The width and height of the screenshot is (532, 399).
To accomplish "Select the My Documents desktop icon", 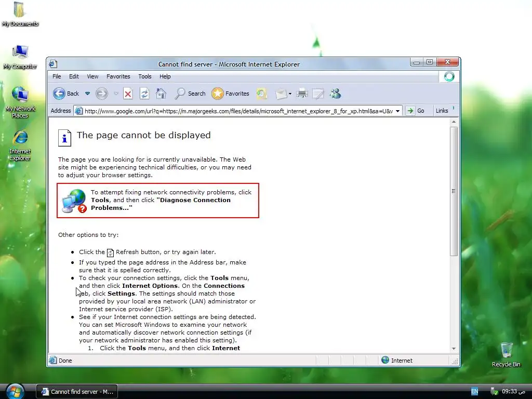I will pos(20,15).
